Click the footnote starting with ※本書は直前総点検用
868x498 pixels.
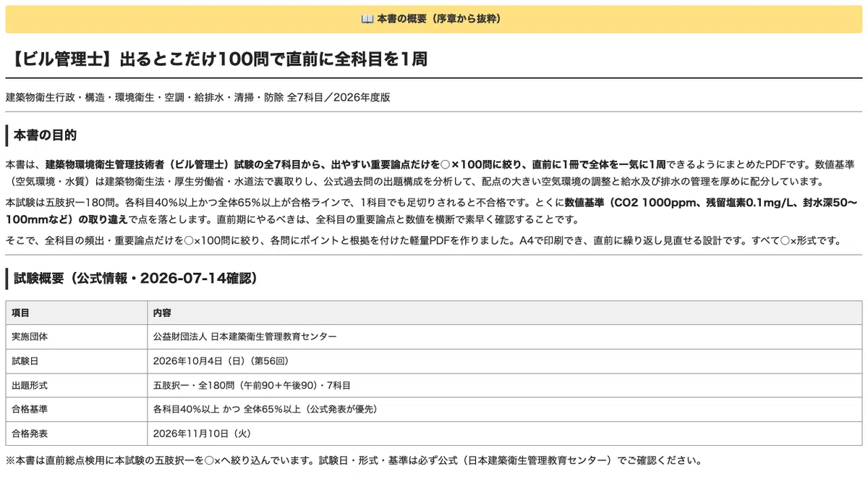354,460
